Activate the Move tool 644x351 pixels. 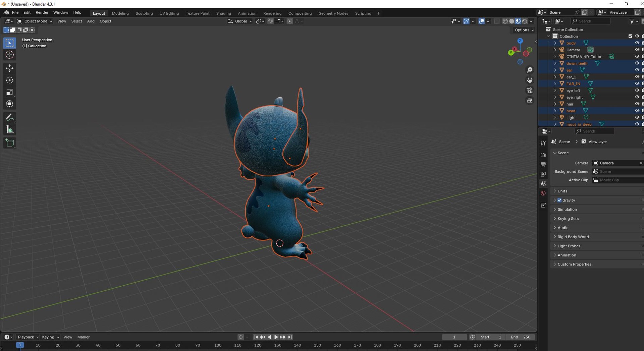(10, 68)
